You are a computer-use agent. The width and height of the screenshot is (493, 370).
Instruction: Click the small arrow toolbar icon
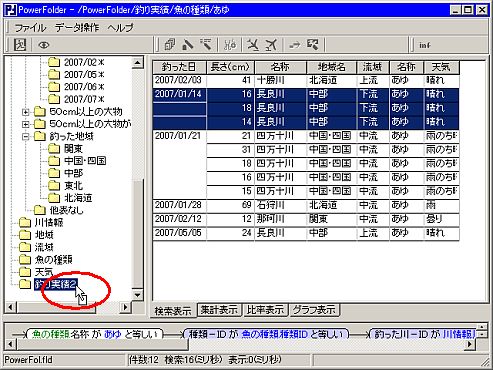(x=294, y=44)
